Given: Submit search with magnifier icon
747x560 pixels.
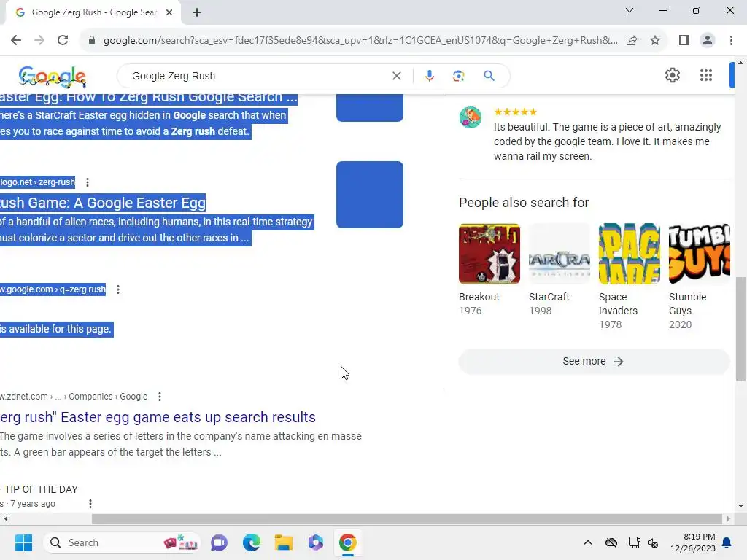Looking at the screenshot, I should 489,76.
